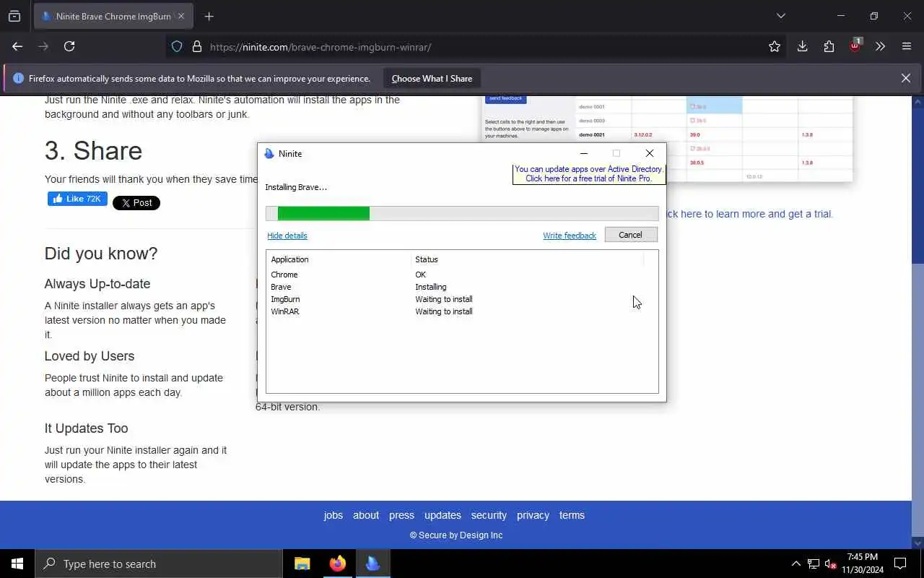Open the privacy footer link

533,515
